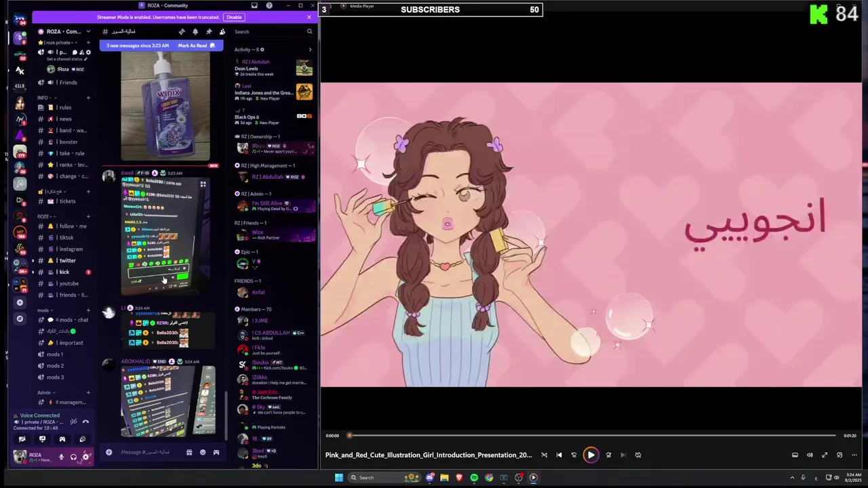Toggle repeat in Media Player
The height and width of the screenshot is (488, 868).
point(638,455)
